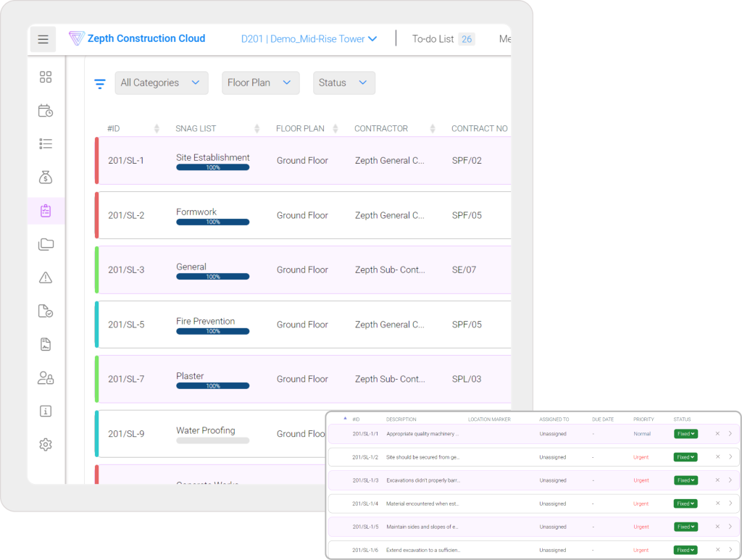Open the dashboard grid icon in sidebar
742x560 pixels.
click(46, 77)
